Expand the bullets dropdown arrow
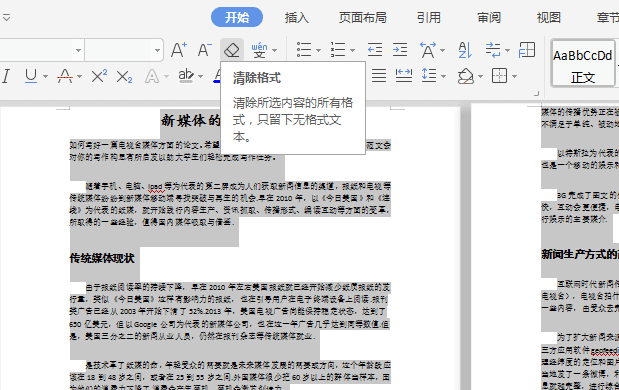The width and height of the screenshot is (619, 390). pyautogui.click(x=318, y=51)
